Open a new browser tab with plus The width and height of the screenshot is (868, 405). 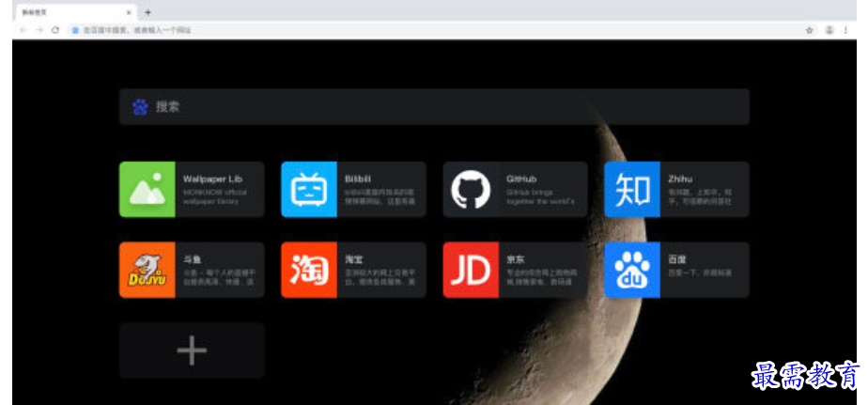click(x=147, y=12)
